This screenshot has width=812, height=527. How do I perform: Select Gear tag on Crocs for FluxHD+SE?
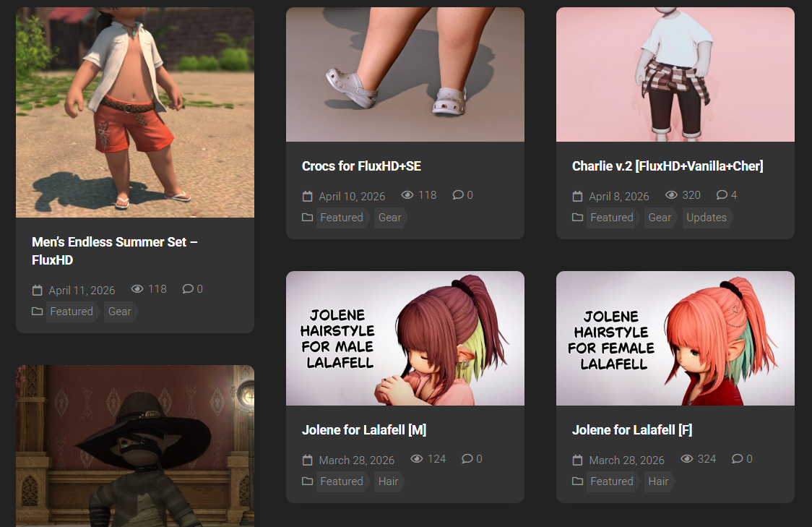click(389, 218)
